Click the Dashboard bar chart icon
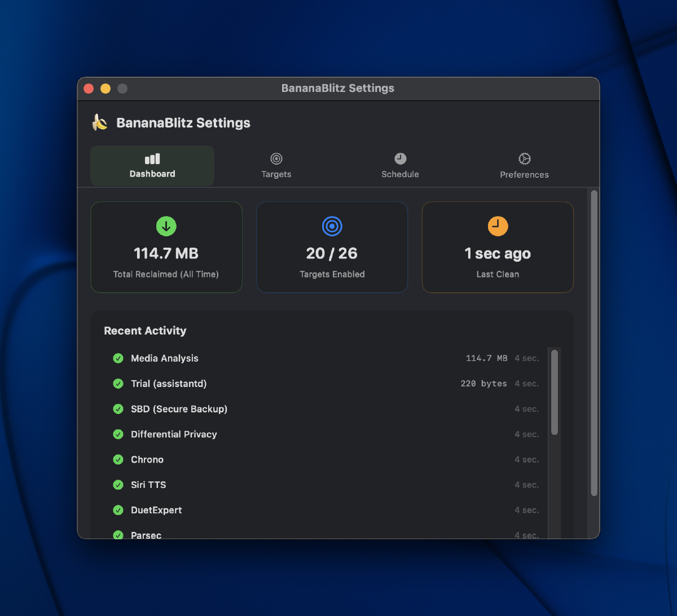Viewport: 677px width, 616px height. tap(152, 159)
